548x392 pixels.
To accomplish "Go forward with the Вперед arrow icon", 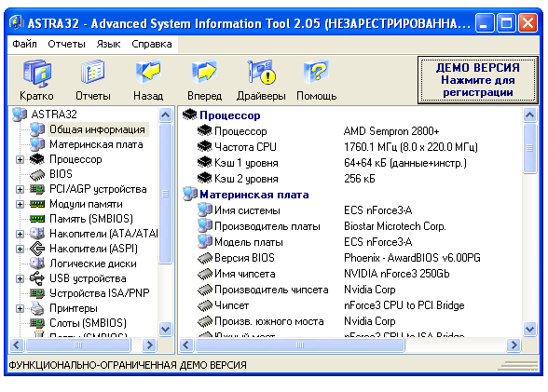I will tap(204, 72).
